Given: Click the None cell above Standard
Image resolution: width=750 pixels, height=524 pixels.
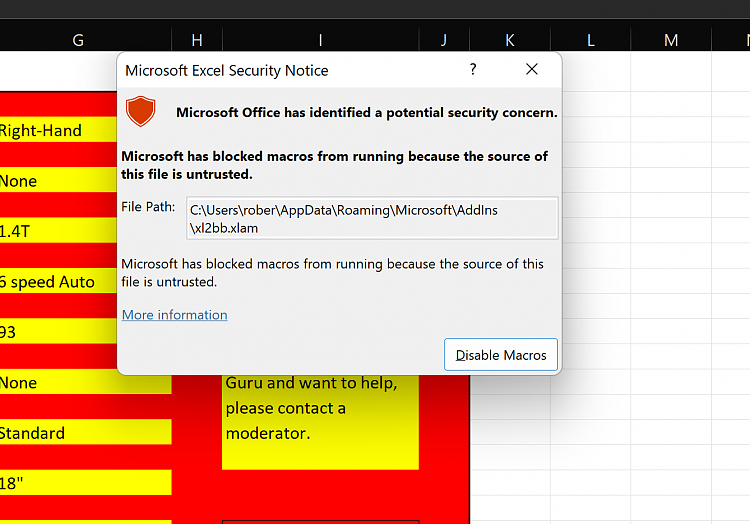Looking at the screenshot, I should pos(86,382).
